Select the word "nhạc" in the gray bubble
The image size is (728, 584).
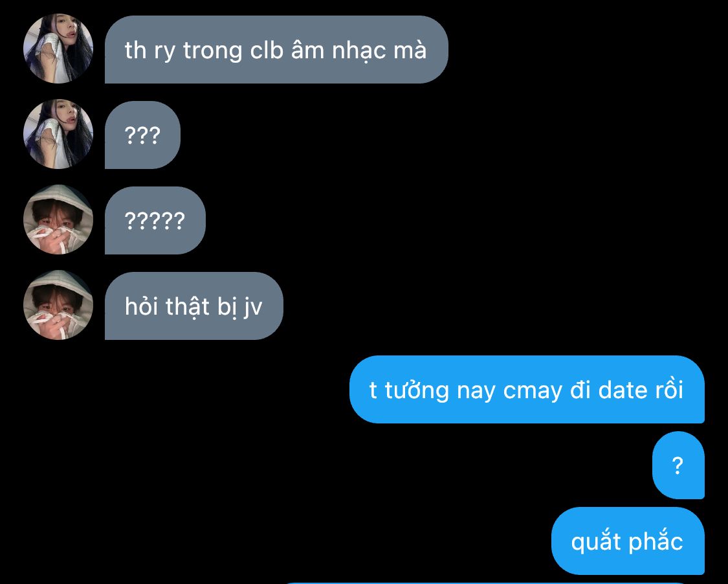[x=359, y=51]
